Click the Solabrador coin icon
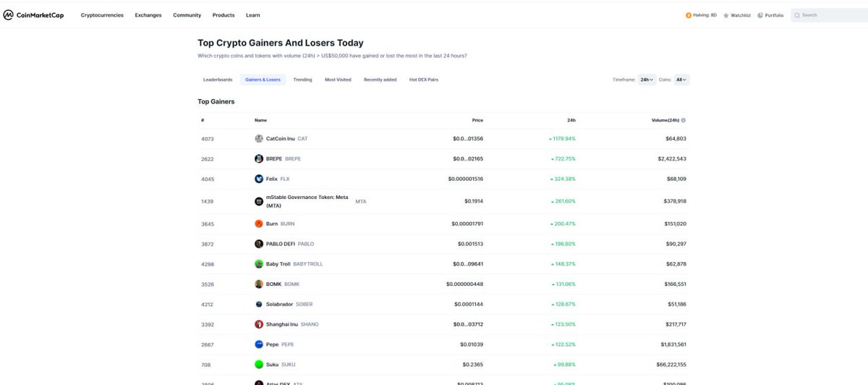Image resolution: width=868 pixels, height=385 pixels. click(x=259, y=304)
